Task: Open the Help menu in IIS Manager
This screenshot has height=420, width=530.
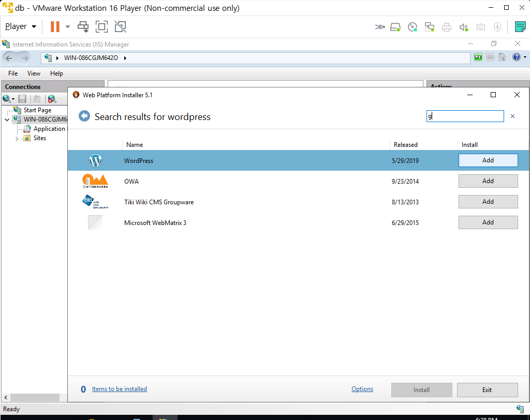Action: pos(56,73)
